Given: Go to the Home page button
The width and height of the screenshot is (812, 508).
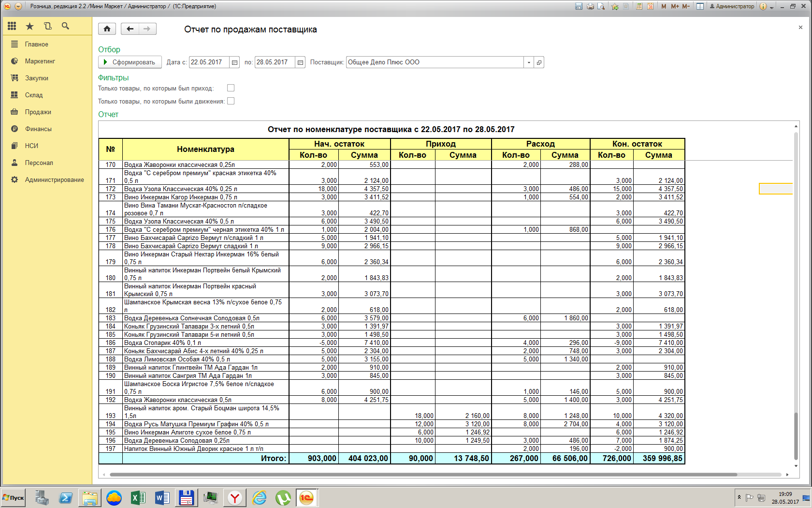Looking at the screenshot, I should (107, 29).
